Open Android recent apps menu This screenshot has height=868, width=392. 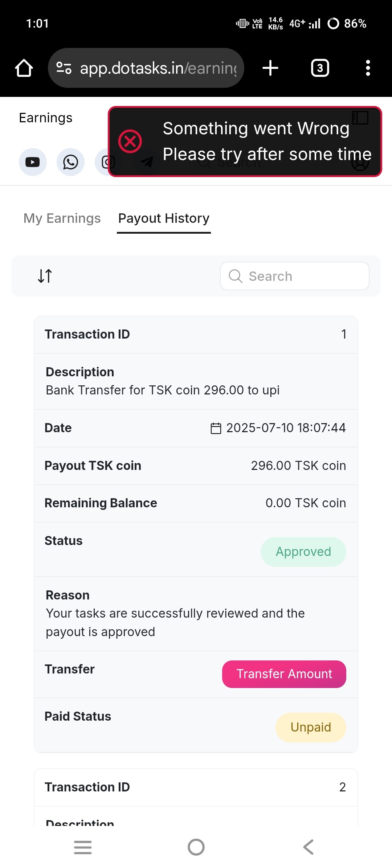(x=83, y=847)
